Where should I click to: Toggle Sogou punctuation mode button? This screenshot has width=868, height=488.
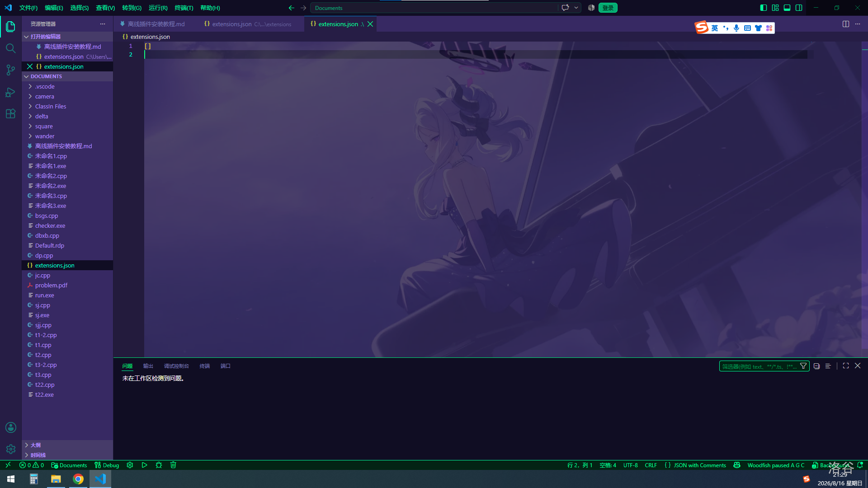pos(726,28)
